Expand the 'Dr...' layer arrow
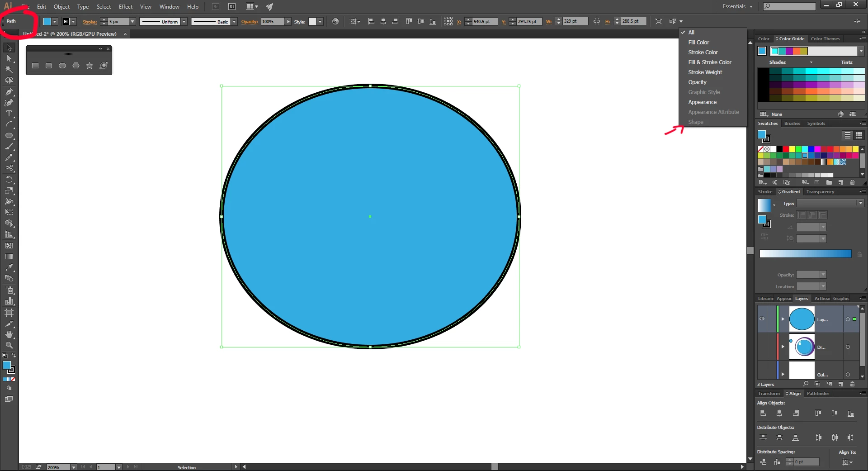Screen dimensions: 868x471 point(783,347)
